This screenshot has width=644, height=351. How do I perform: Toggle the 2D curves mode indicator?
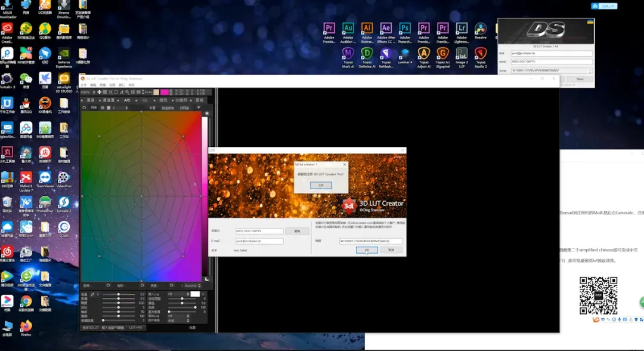point(181,100)
